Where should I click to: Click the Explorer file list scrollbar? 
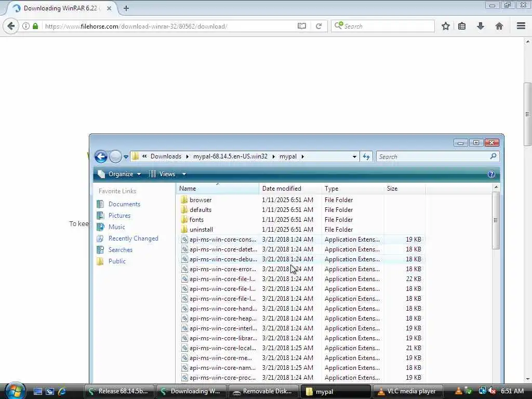tap(496, 220)
